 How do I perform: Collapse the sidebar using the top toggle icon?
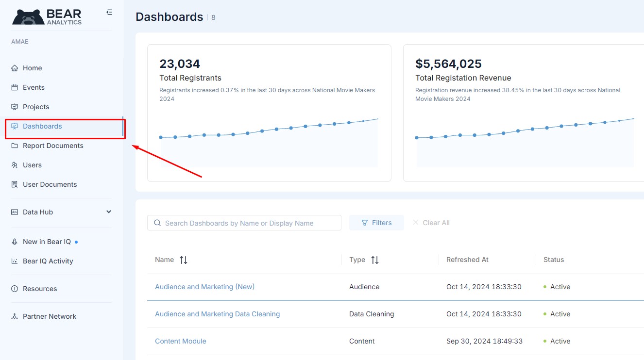pyautogui.click(x=109, y=13)
